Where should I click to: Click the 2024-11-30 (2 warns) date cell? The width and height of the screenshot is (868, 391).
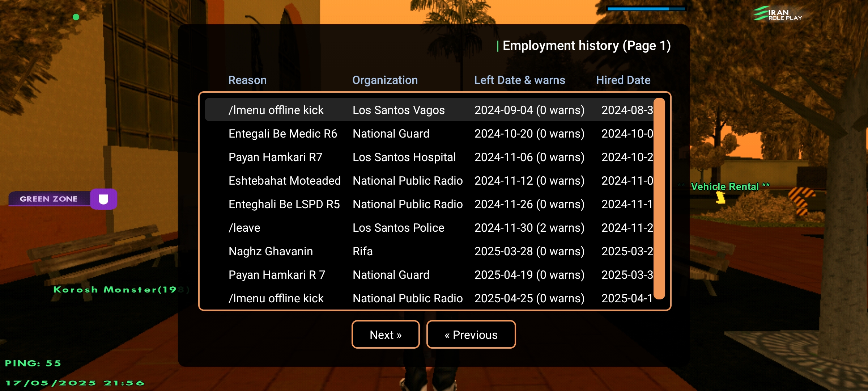click(x=529, y=228)
